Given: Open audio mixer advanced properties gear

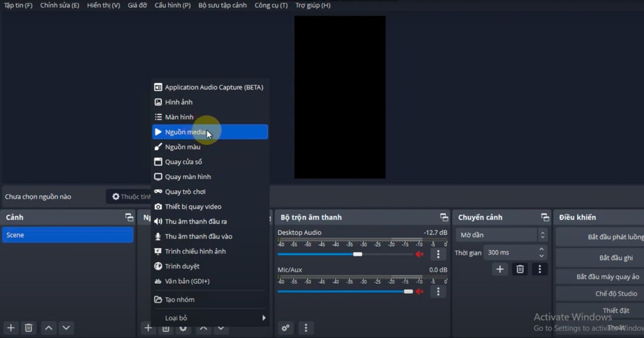Looking at the screenshot, I should 286,328.
